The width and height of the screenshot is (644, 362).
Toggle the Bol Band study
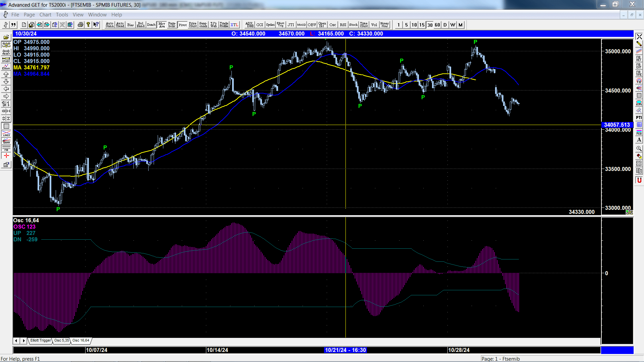(141, 25)
